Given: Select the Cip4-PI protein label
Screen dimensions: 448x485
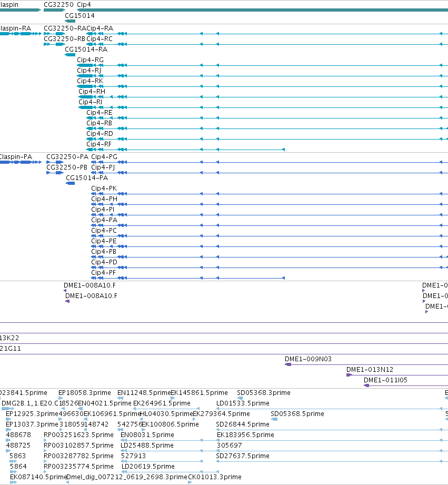Looking at the screenshot, I should [x=103, y=210].
